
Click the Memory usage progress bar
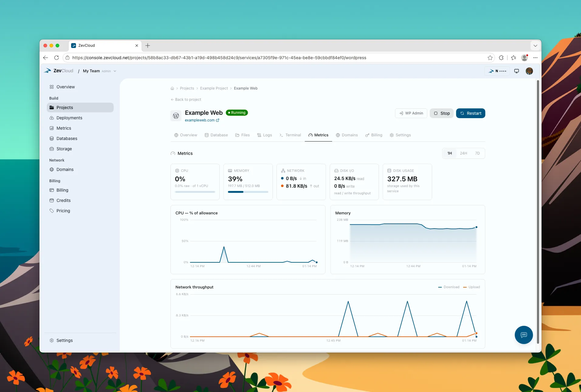pyautogui.click(x=248, y=192)
